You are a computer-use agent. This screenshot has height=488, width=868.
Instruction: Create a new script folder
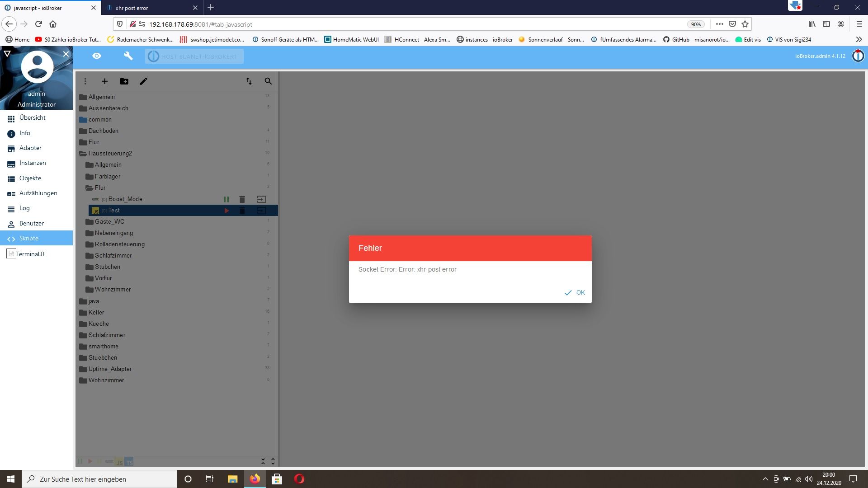click(x=124, y=81)
